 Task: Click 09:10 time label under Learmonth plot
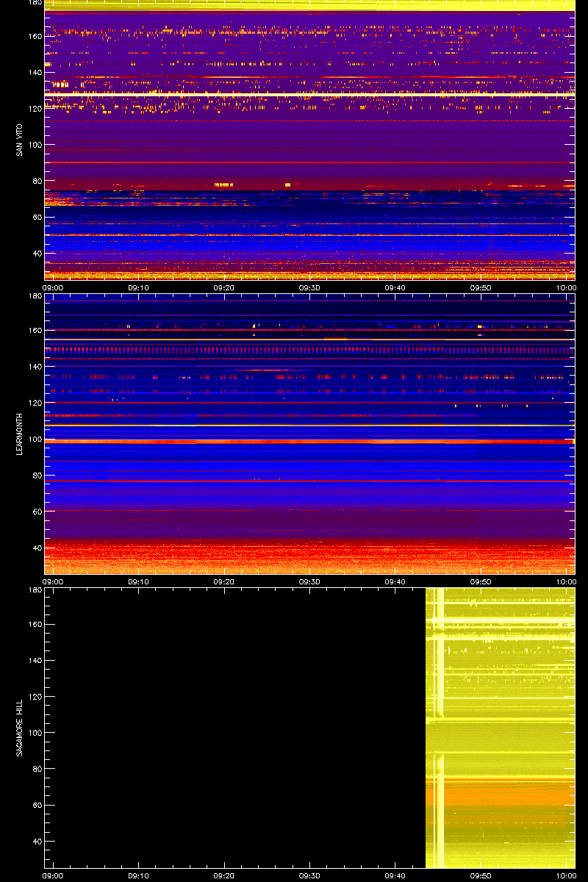tap(138, 582)
